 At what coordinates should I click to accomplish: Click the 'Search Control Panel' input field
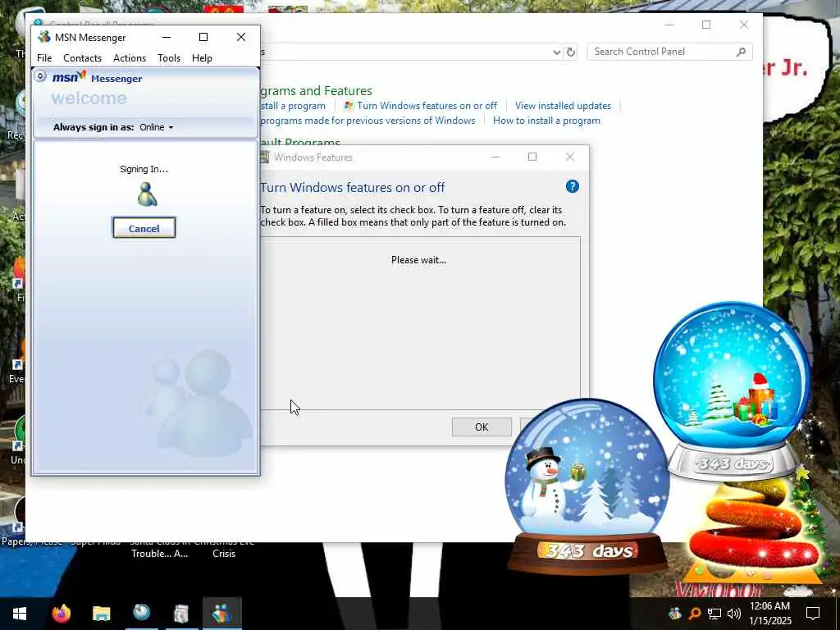coord(662,52)
